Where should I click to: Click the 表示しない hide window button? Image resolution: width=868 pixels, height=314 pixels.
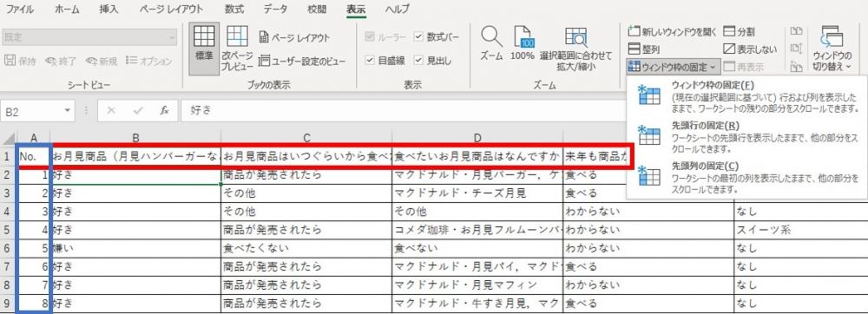750,49
